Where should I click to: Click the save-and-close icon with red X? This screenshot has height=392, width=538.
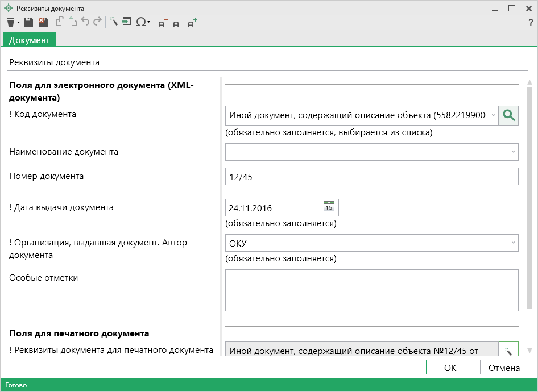coord(43,22)
